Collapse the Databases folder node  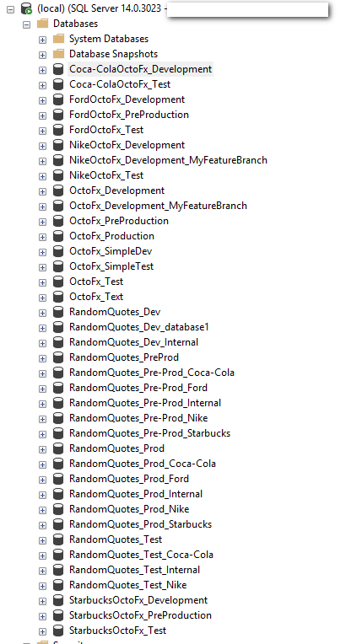pyautogui.click(x=27, y=24)
